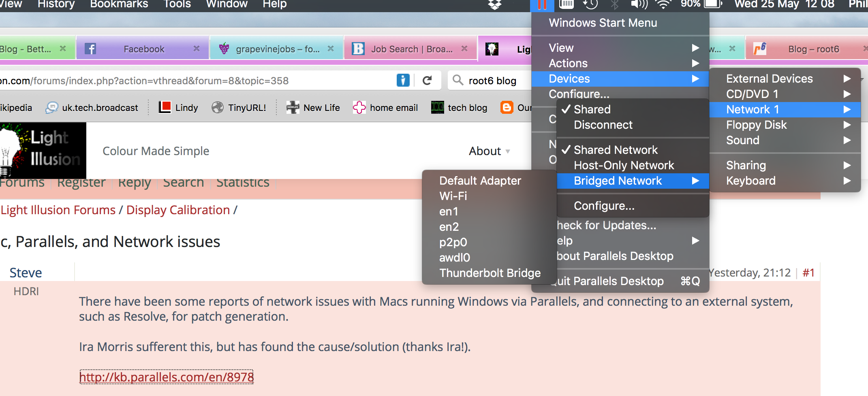Click the search magnifier icon
The height and width of the screenshot is (396, 868).
click(x=458, y=80)
